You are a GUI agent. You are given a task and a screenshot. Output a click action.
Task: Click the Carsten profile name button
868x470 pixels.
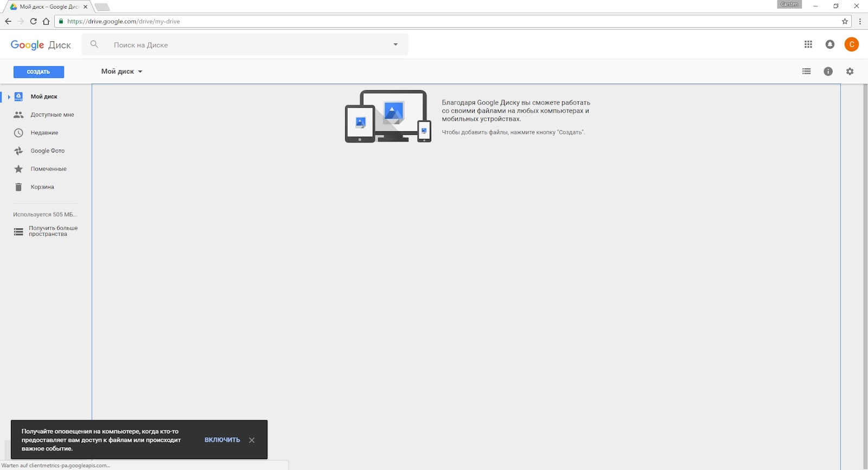tap(789, 4)
